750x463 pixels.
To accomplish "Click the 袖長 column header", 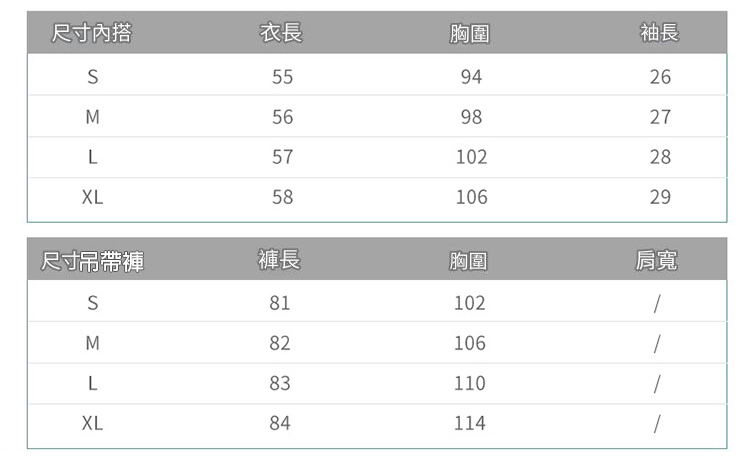I will click(x=659, y=34).
